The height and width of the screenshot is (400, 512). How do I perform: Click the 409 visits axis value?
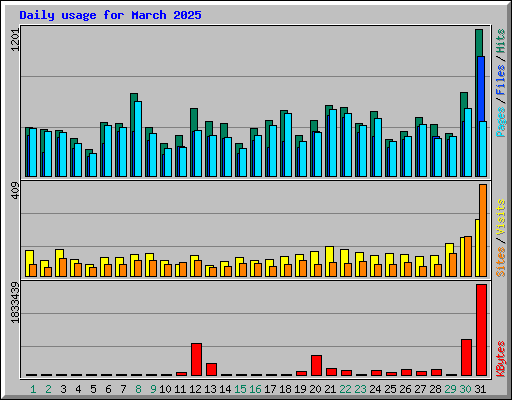click(x=15, y=191)
